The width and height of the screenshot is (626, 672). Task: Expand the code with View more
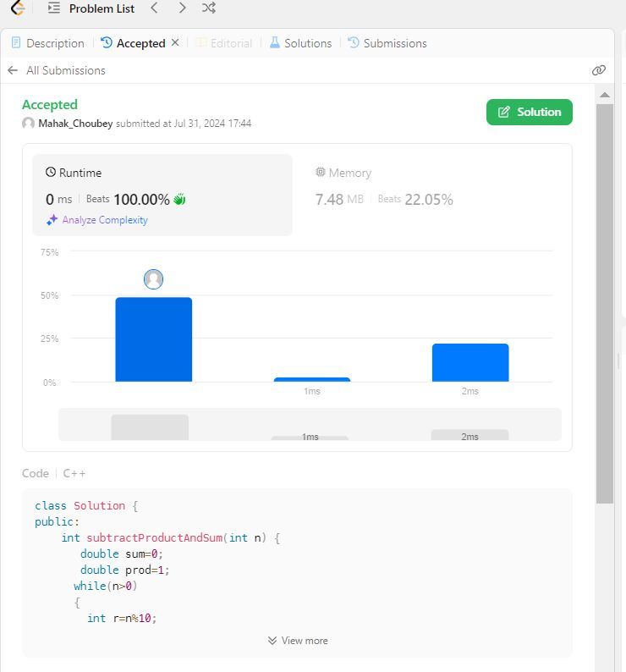[297, 641]
